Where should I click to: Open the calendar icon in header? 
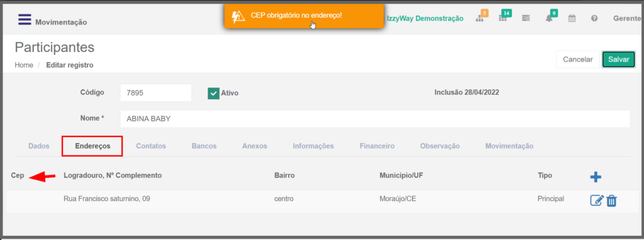point(572,18)
